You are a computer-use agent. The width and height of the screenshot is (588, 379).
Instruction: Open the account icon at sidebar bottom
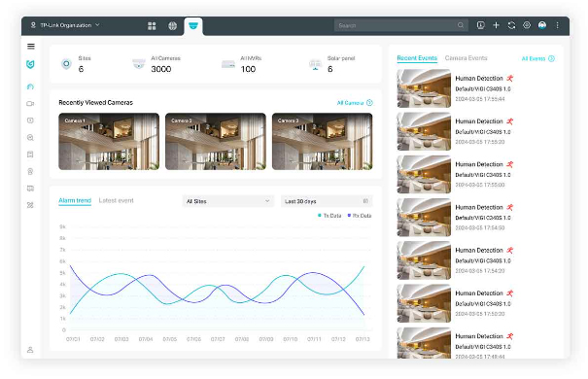(x=30, y=350)
